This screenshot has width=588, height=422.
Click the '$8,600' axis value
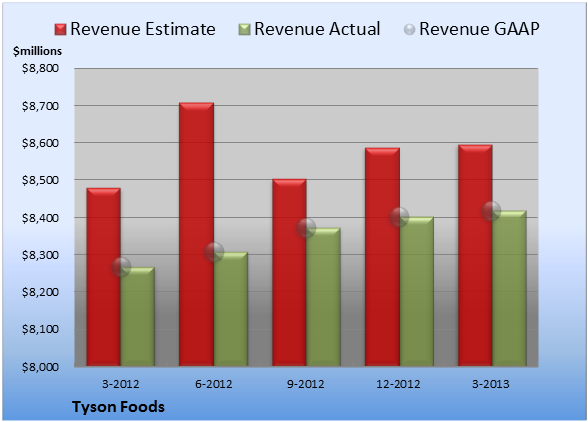[x=40, y=143]
